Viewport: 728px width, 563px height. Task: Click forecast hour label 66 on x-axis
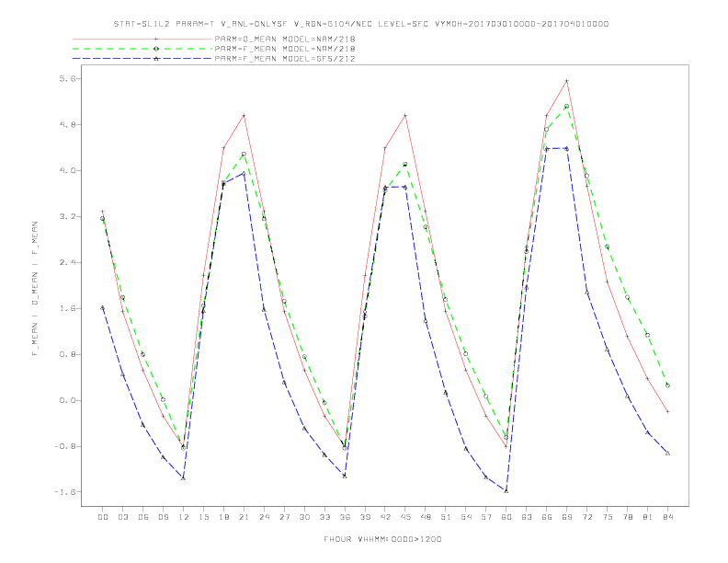point(547,518)
